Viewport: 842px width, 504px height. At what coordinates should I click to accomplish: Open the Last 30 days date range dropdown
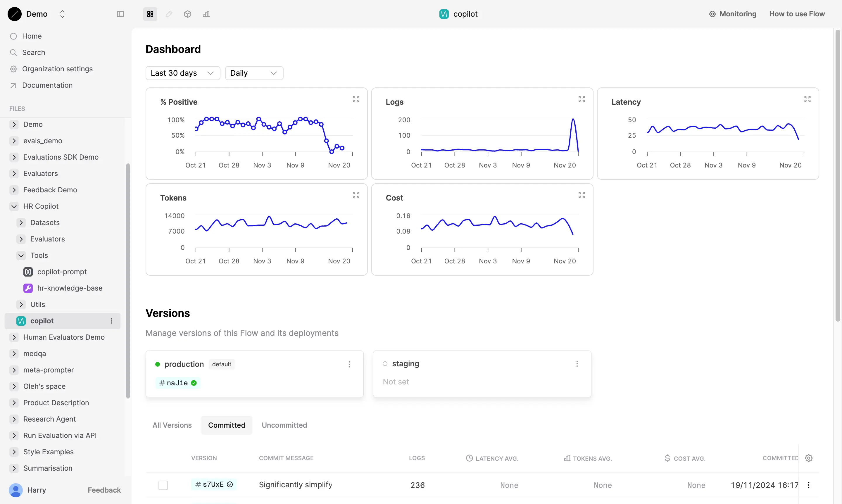[182, 73]
